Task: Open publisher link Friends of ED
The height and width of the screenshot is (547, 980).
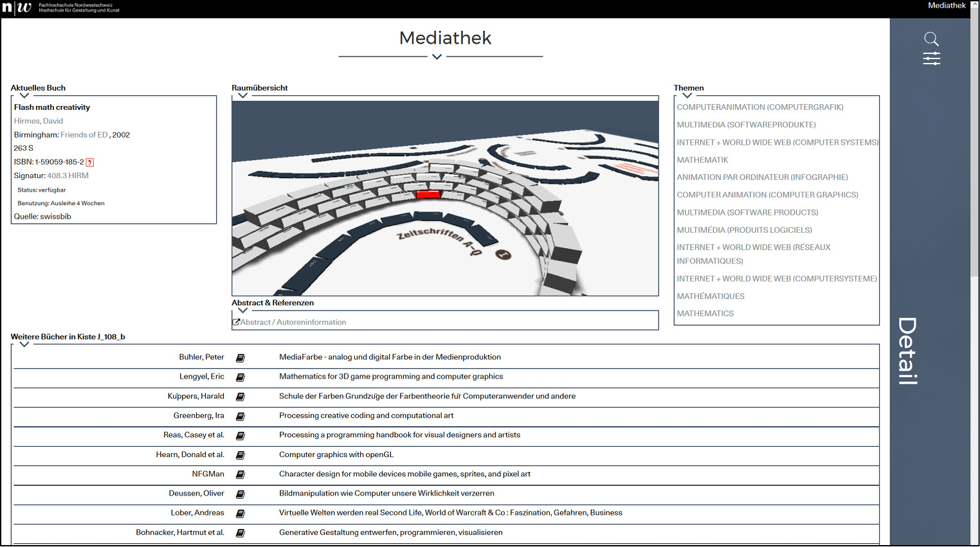Action: point(84,135)
